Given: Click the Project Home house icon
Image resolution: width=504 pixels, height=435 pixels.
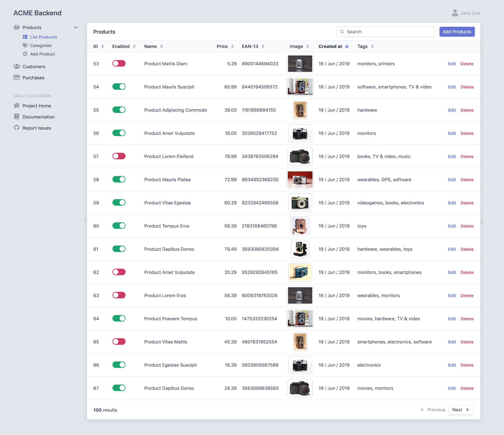Looking at the screenshot, I should 17,106.
